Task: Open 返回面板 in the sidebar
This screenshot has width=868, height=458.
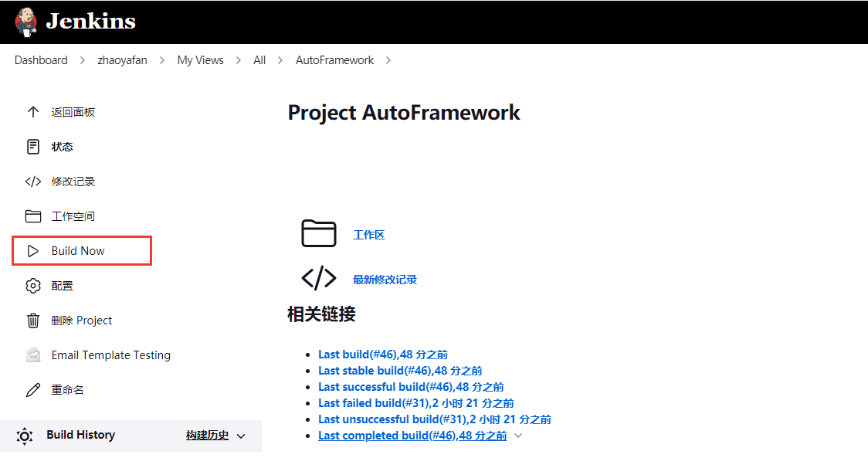Action: click(73, 112)
